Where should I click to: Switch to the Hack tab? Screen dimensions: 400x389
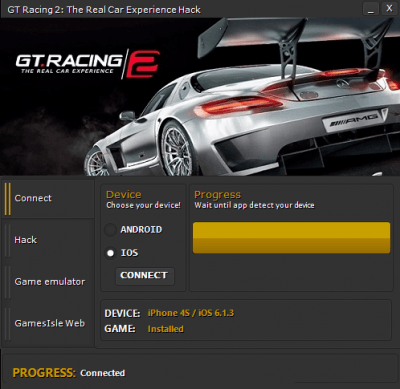[48, 240]
